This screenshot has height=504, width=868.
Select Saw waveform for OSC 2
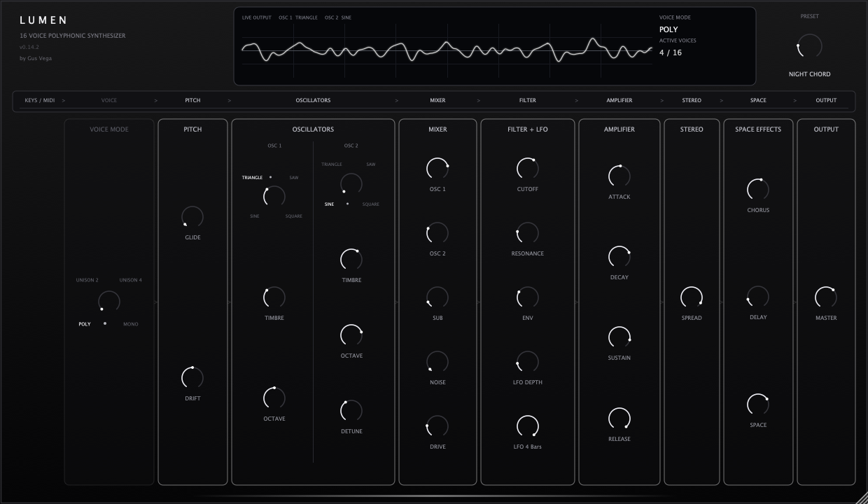(371, 164)
